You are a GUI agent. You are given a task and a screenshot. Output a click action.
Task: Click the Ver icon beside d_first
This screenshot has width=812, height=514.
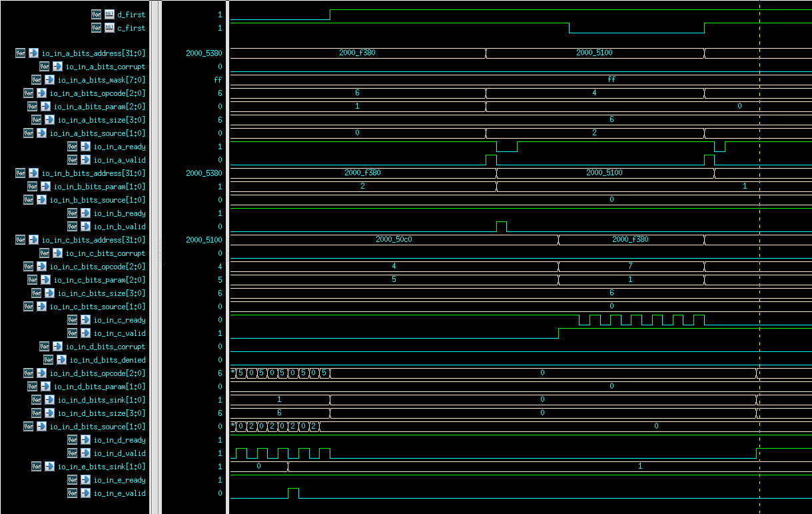tap(97, 14)
